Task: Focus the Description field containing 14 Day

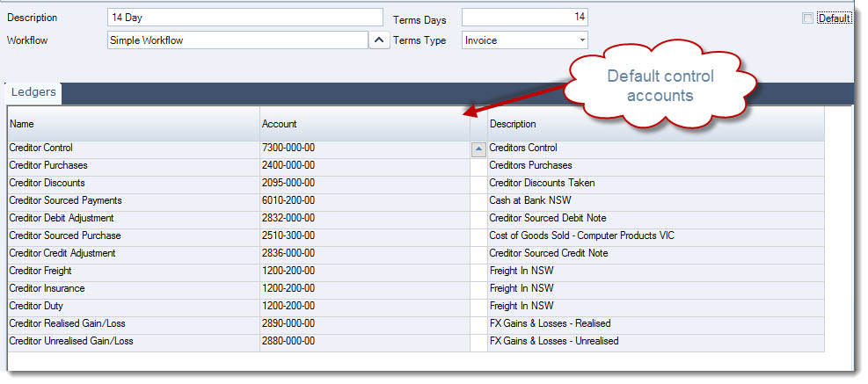Action: pos(245,18)
